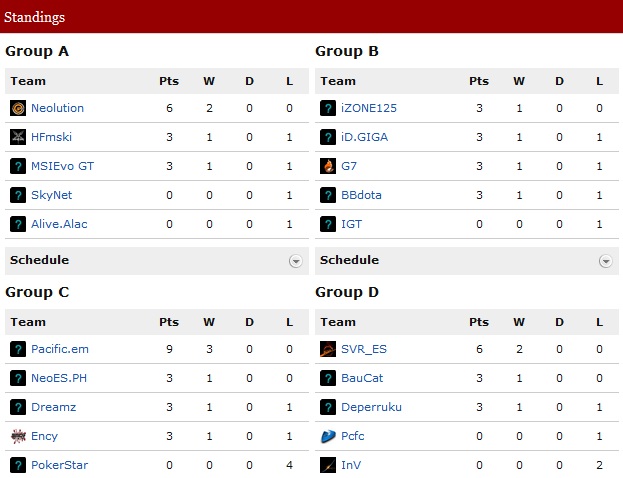Click the Standings header bar
Screen dimensions: 623x478
tap(311, 17)
